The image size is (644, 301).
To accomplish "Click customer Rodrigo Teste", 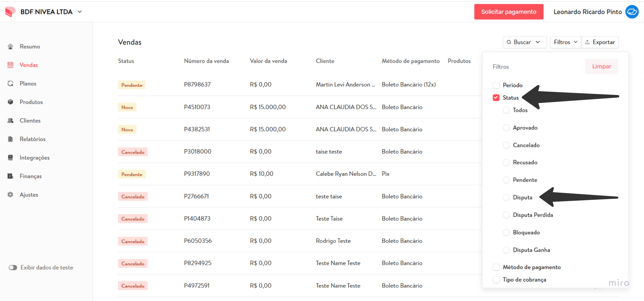I will 333,241.
